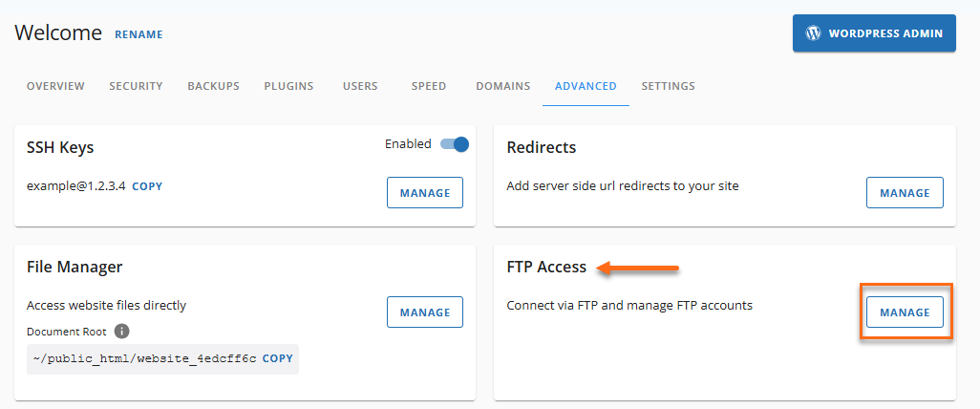Image resolution: width=980 pixels, height=409 pixels.
Task: Select the Users tab
Action: coord(360,86)
